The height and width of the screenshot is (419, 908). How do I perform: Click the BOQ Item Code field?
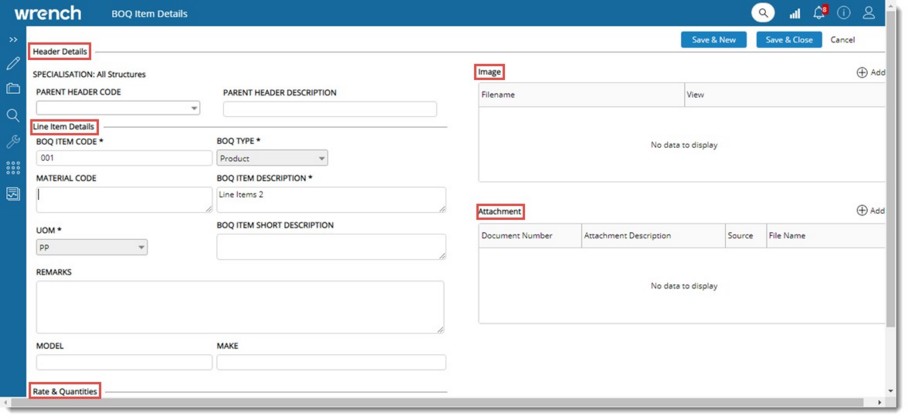tap(124, 158)
